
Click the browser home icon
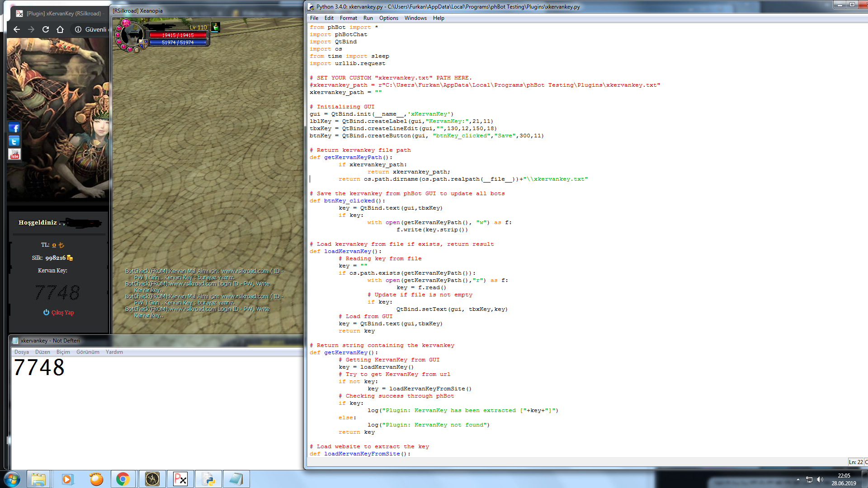click(x=60, y=29)
